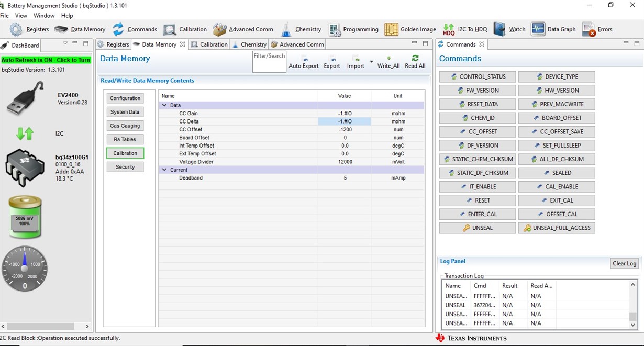Send the RESET command
644x346 pixels.
[478, 200]
